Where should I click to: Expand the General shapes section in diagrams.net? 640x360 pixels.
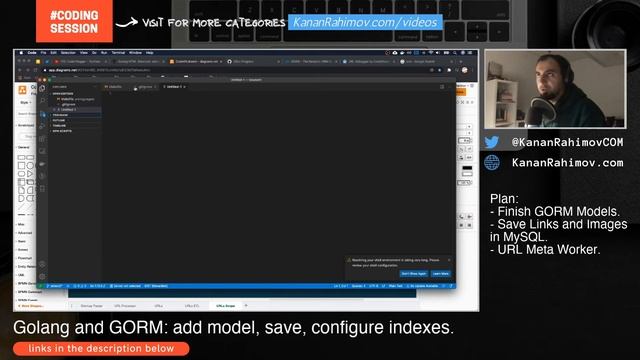coord(23,147)
